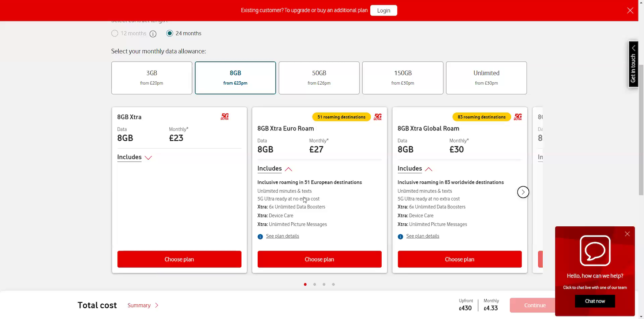Click the chat speech bubble icon
This screenshot has width=644, height=319.
click(x=595, y=251)
